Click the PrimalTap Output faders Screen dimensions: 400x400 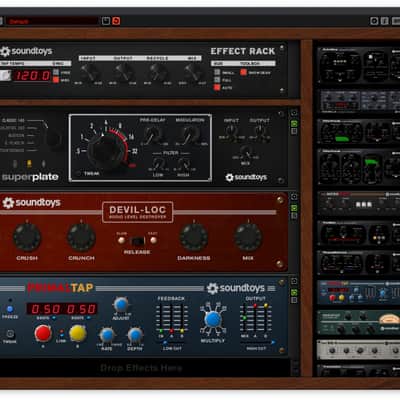point(255,318)
